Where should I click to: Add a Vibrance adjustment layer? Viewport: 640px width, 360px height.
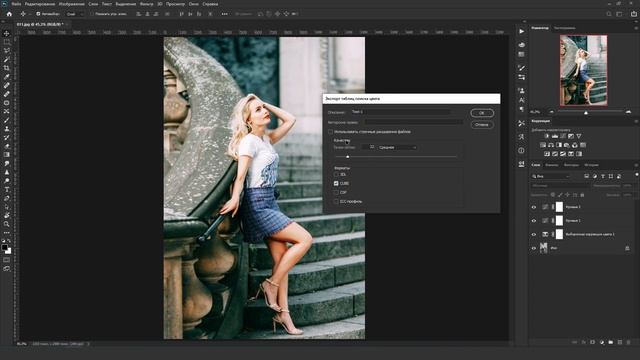pyautogui.click(x=579, y=136)
